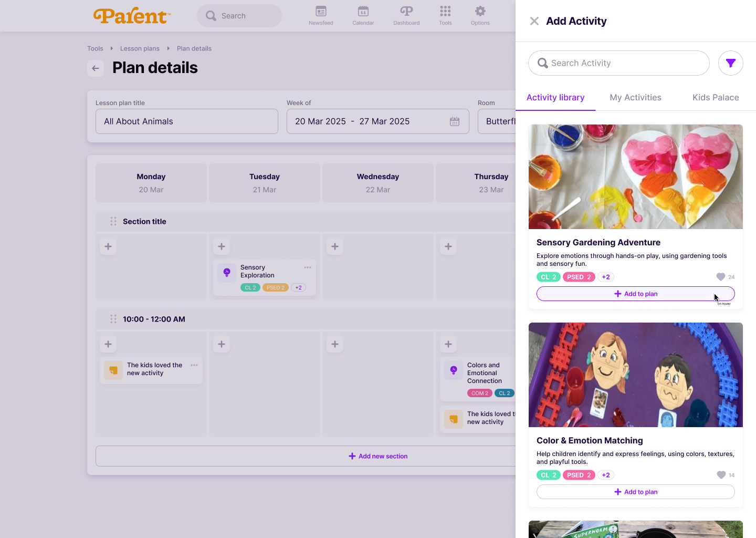
Task: Add activity to Monday in Section title row
Action: pos(108,246)
